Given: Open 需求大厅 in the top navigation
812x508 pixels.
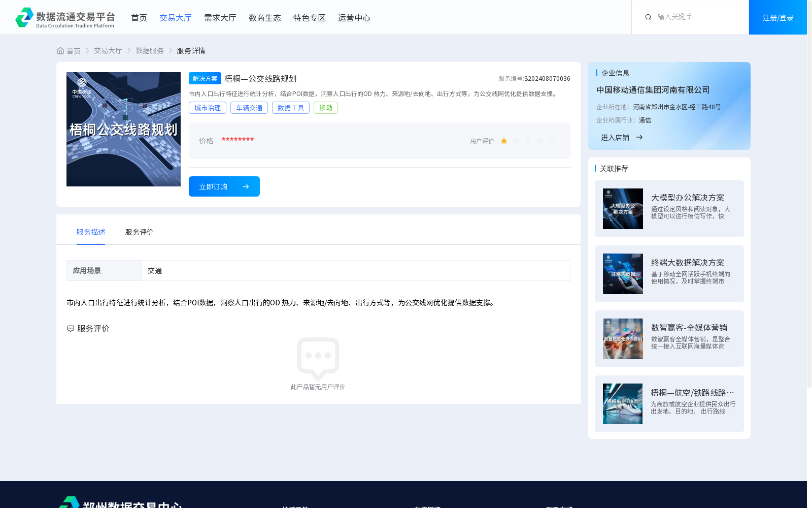Looking at the screenshot, I should tap(220, 18).
